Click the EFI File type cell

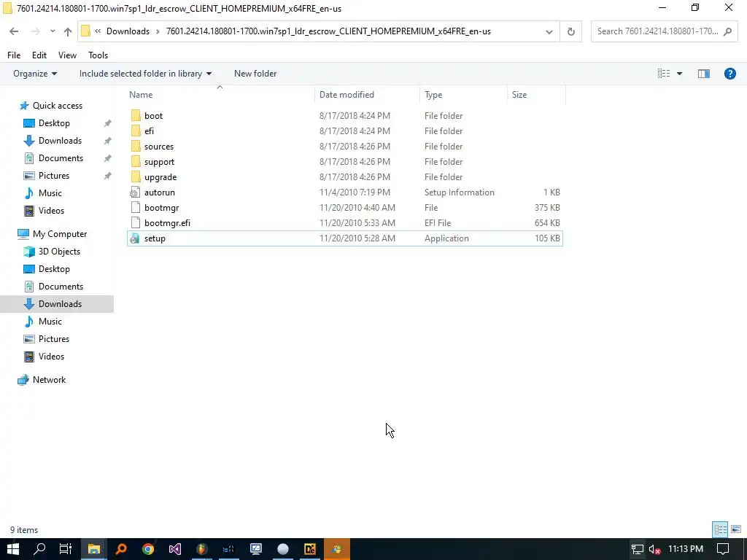(x=438, y=223)
